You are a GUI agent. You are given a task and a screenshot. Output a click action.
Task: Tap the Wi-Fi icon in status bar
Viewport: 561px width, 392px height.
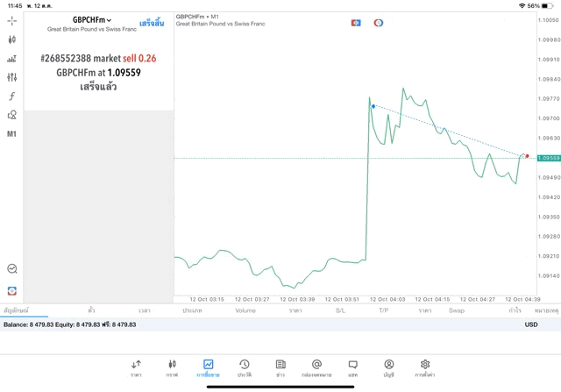click(522, 6)
